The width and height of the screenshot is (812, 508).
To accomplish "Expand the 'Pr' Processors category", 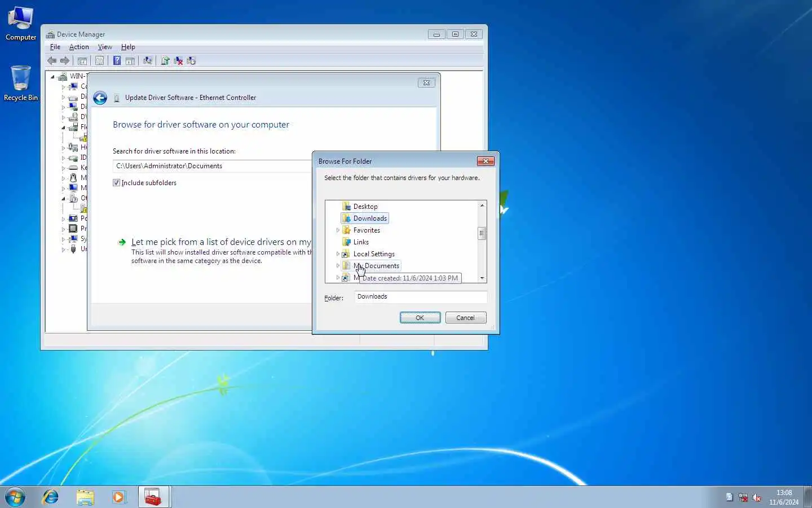I will point(63,229).
